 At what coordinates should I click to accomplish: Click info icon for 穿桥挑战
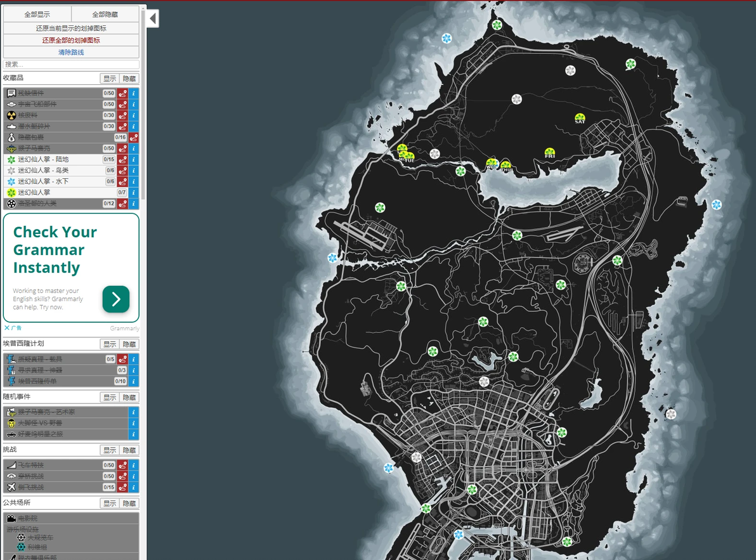pyautogui.click(x=134, y=476)
